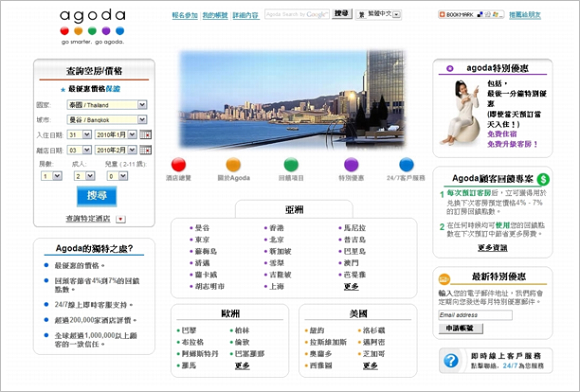Click 更多 in the Asia cities list
The image size is (580, 392).
(351, 286)
